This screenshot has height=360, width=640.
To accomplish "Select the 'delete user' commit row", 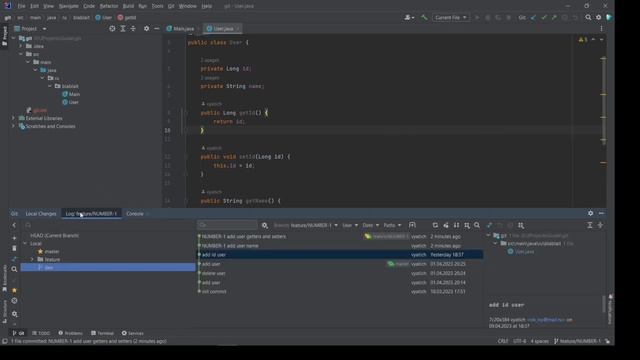I will coord(340,273).
